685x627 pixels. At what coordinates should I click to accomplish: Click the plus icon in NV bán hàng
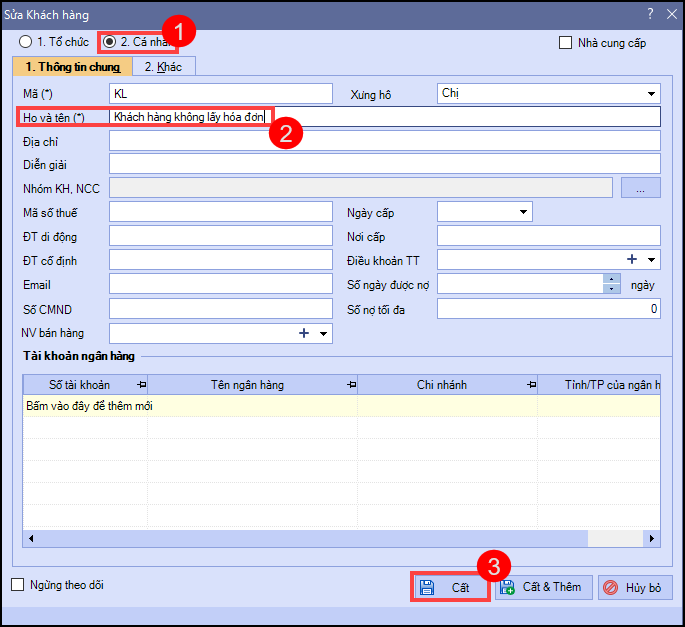(x=304, y=333)
